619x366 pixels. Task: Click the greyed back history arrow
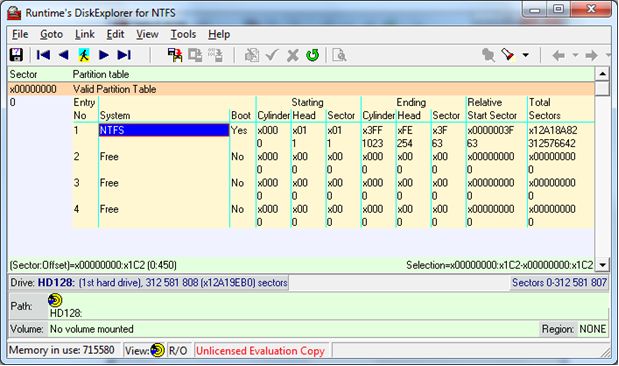click(x=559, y=55)
